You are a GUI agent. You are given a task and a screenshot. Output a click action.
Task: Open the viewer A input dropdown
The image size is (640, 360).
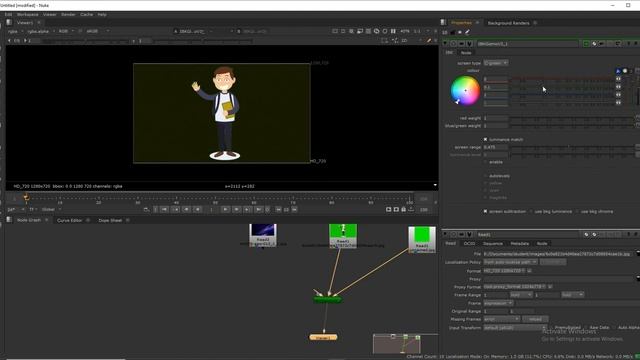click(194, 31)
